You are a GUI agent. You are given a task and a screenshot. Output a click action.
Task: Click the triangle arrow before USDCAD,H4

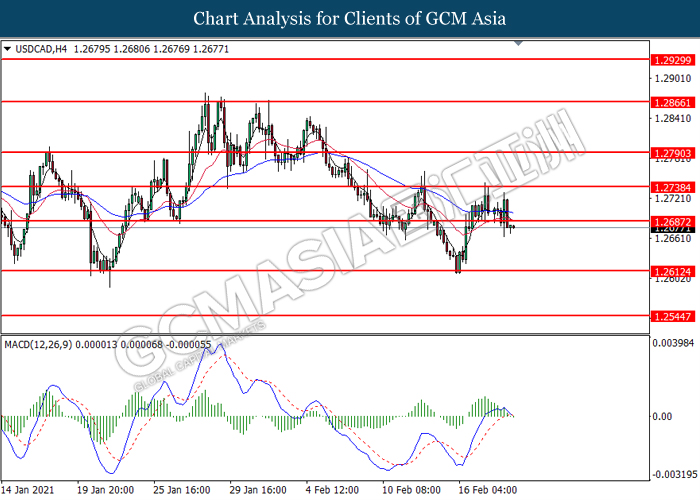[x=8, y=47]
